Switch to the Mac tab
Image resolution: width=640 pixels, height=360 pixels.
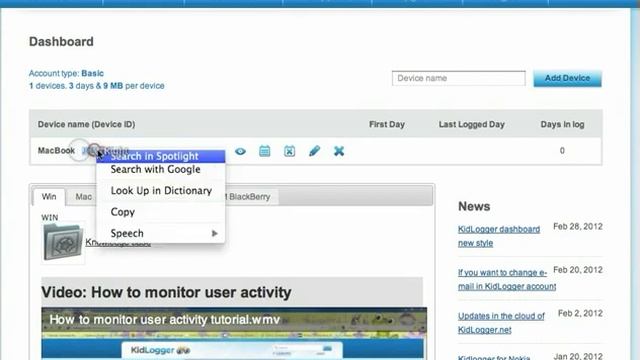click(83, 197)
